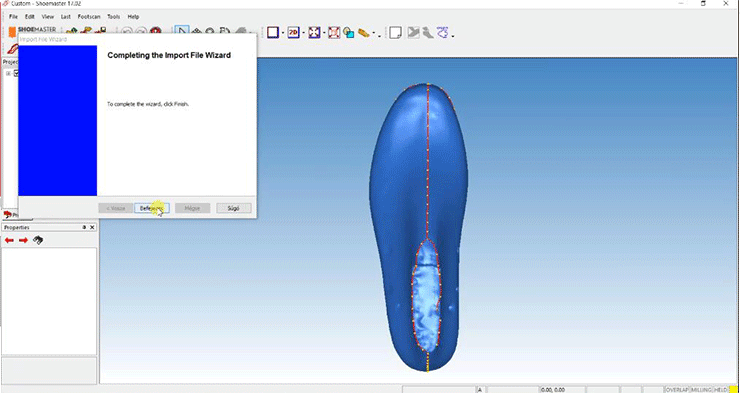
Task: Click the Befejezés (Finish) wizard button
Action: pos(151,208)
